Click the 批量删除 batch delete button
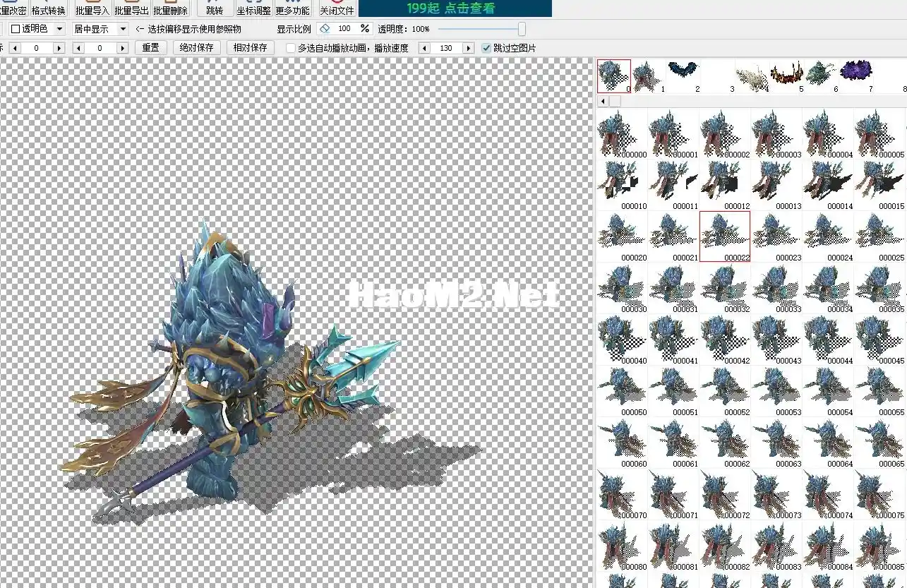This screenshot has height=588, width=907. 171,8
